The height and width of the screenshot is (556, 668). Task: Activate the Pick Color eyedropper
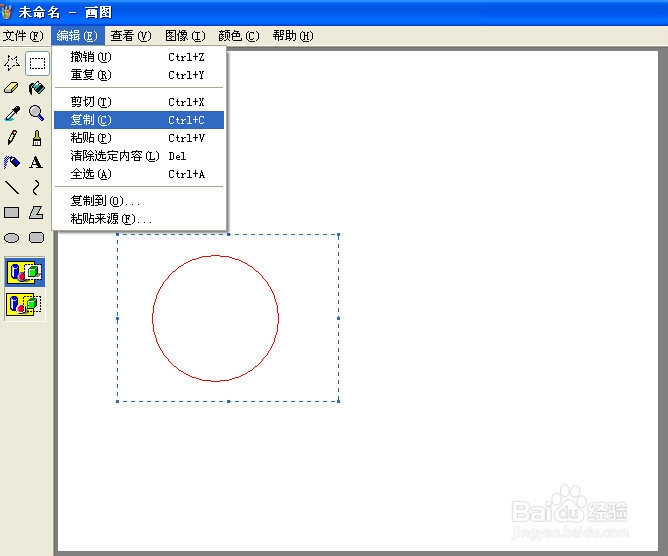(12, 113)
